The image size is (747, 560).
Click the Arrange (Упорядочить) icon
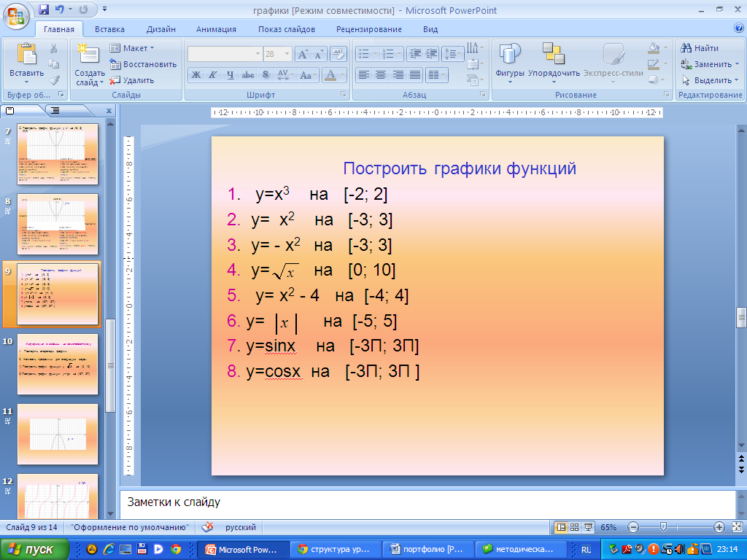coord(554,55)
